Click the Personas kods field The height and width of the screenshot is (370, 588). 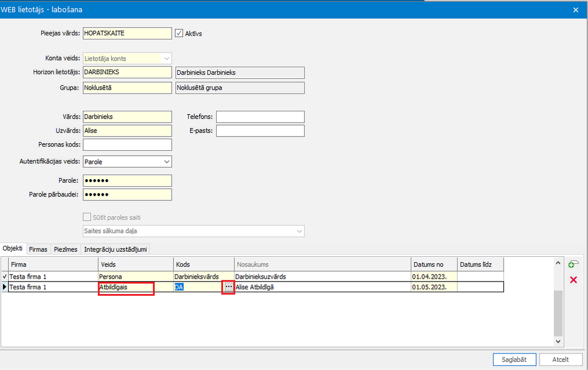127,144
